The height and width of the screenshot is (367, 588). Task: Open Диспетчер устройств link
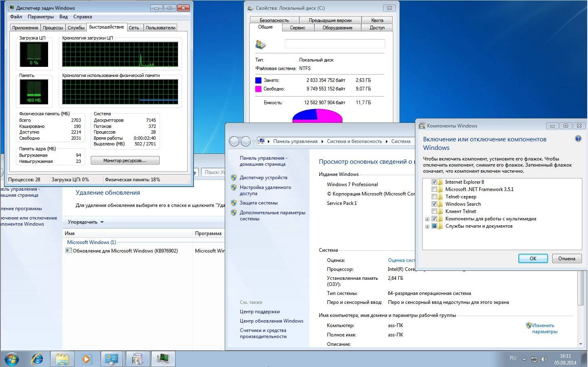263,178
